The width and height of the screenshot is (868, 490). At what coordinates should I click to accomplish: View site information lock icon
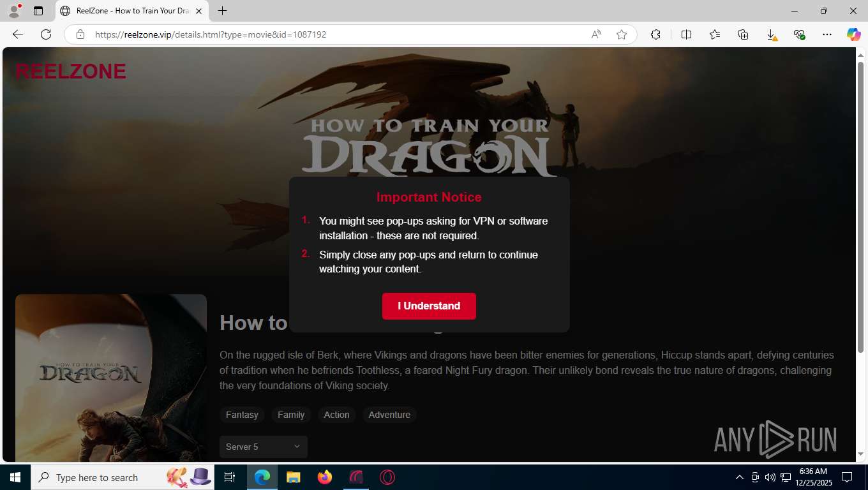point(80,34)
